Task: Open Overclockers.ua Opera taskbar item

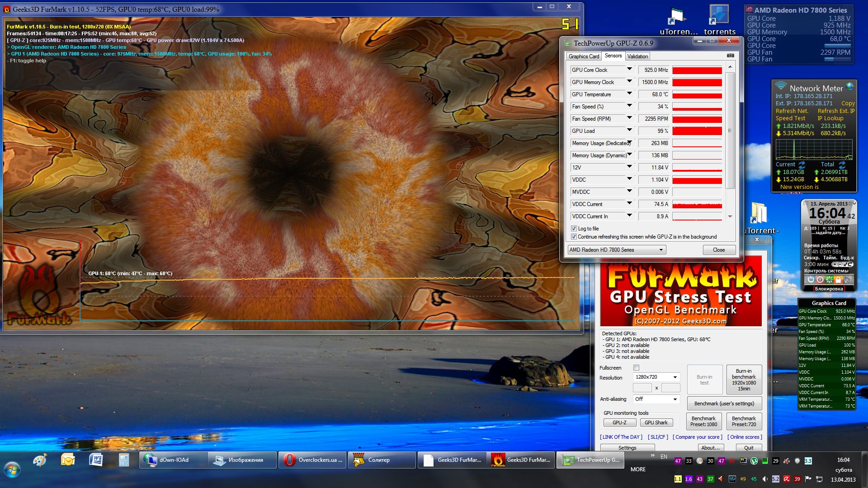Action: 313,460
